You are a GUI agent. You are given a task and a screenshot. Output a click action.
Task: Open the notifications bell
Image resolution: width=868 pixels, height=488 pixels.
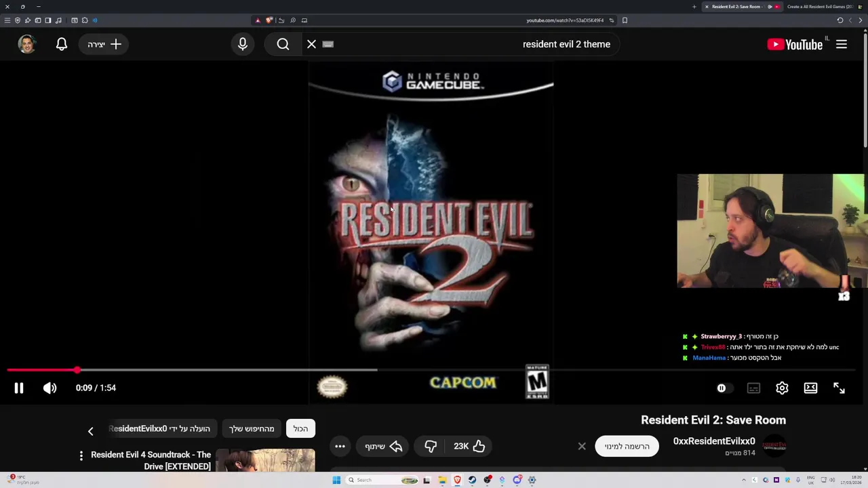[62, 44]
